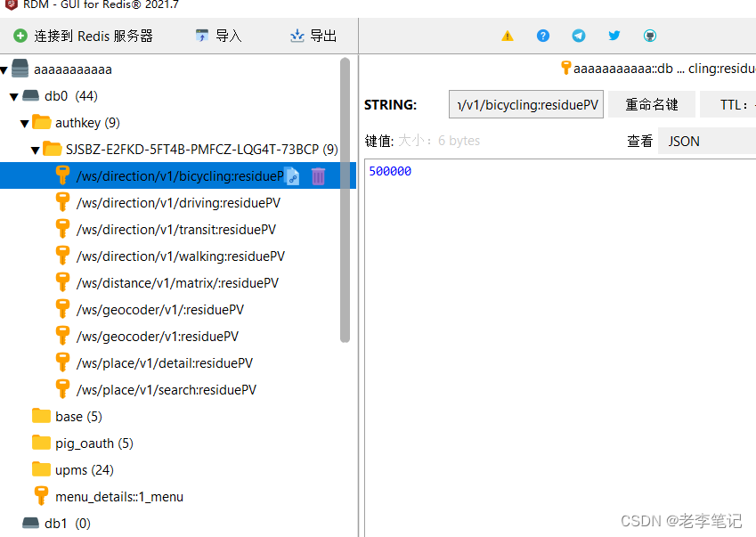Click the key tree vertical scrollbar

coord(345,200)
